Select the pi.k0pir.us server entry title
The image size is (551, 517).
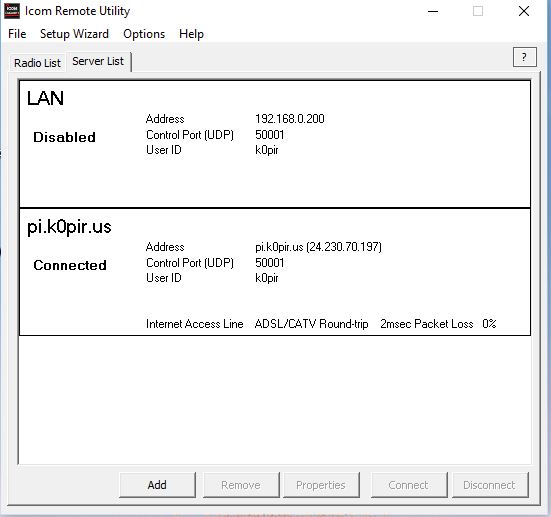[x=69, y=227]
